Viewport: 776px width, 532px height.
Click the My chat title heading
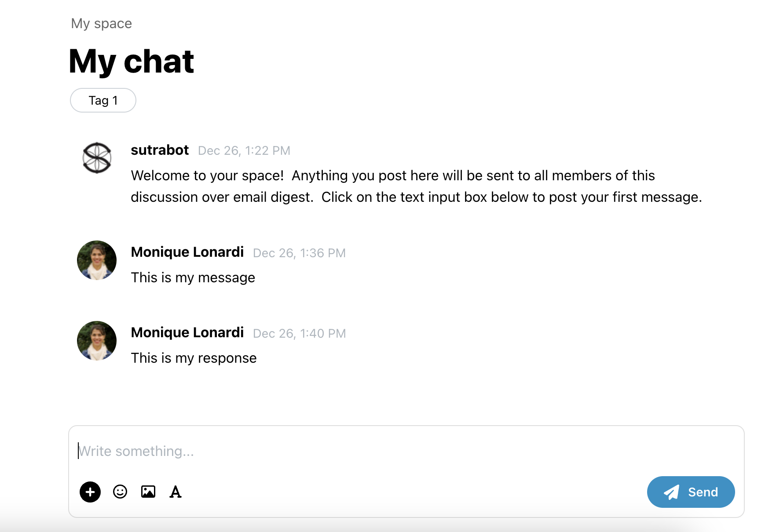(131, 62)
